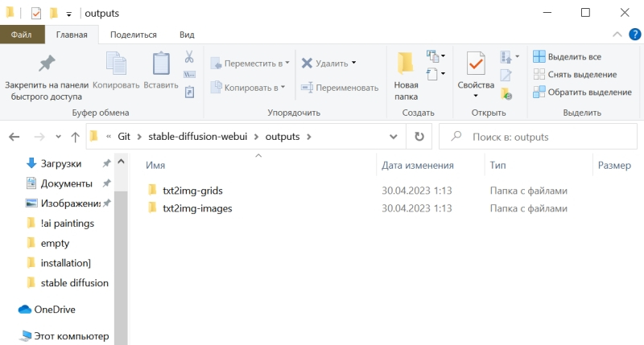Click the Copy icon in the ribbon
Screen dimensions: 644x345
pyautogui.click(x=116, y=66)
